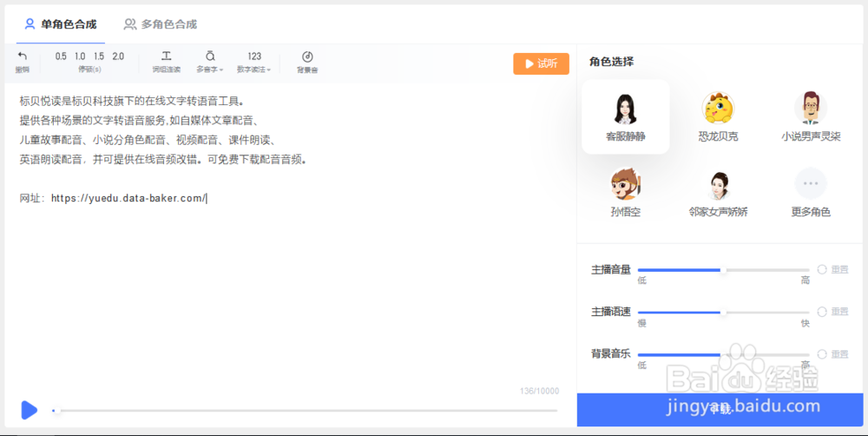Play audio with the blue play button

click(29, 410)
